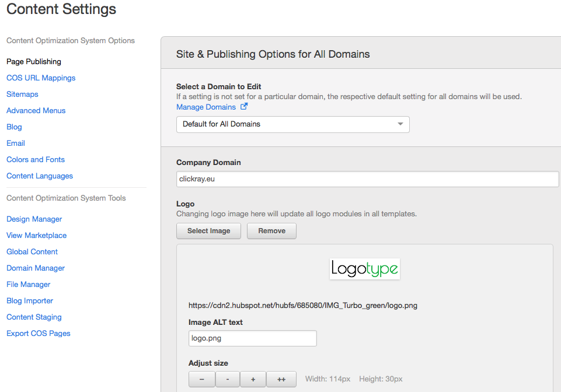The image size is (561, 392).
Task: Click the View Marketplace link
Action: tap(37, 235)
